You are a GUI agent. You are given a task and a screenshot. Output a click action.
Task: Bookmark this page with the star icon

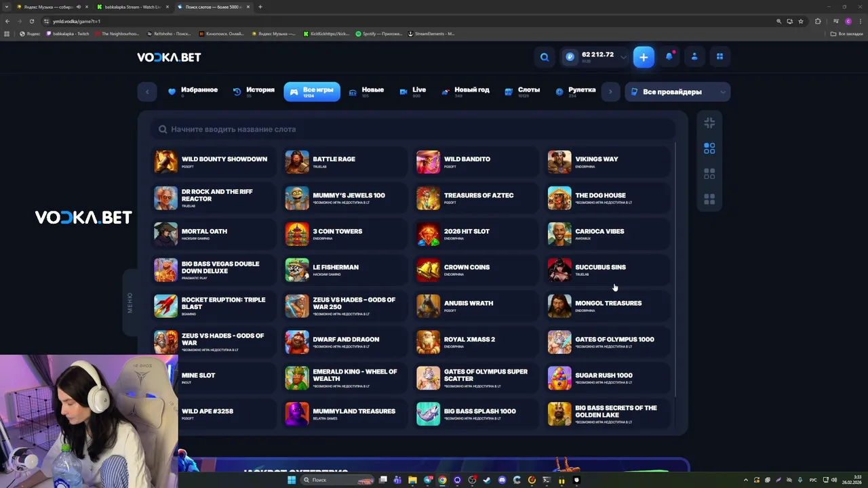[x=801, y=21]
